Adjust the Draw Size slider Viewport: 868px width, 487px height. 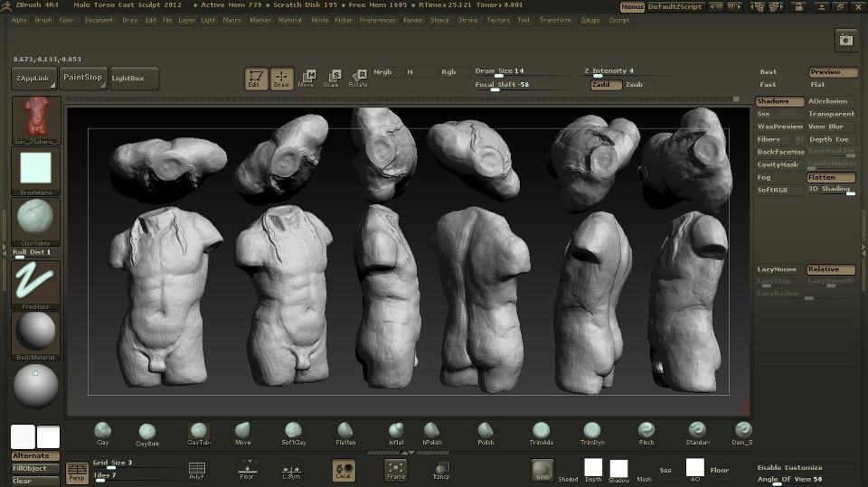pyautogui.click(x=524, y=71)
